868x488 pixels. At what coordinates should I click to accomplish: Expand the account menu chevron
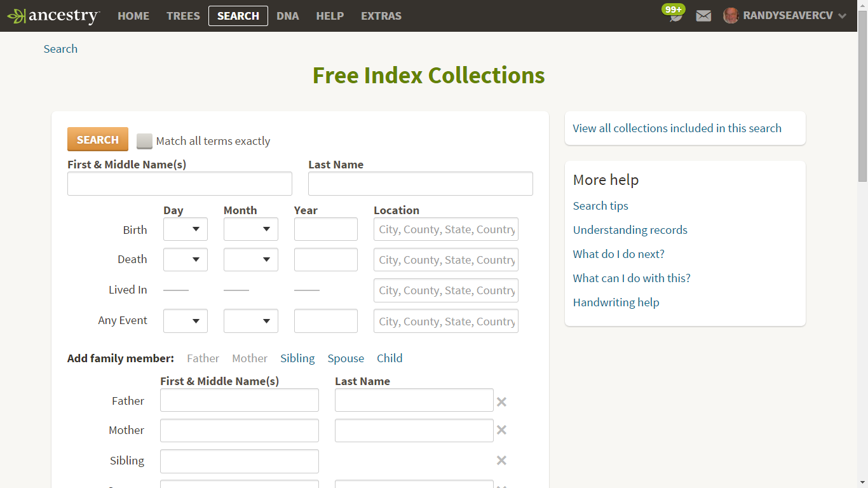pos(843,15)
